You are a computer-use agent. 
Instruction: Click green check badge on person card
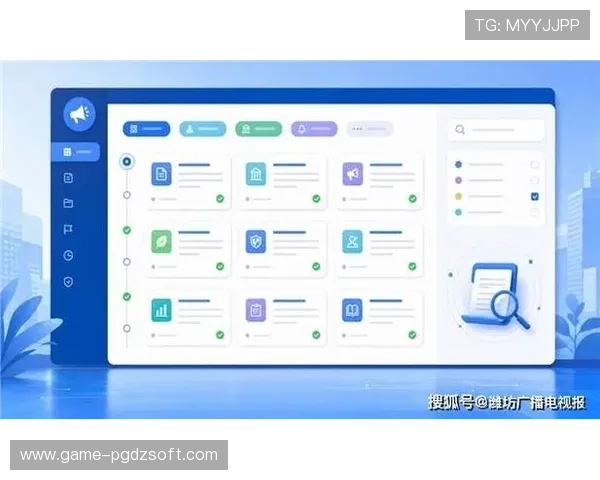coord(412,266)
